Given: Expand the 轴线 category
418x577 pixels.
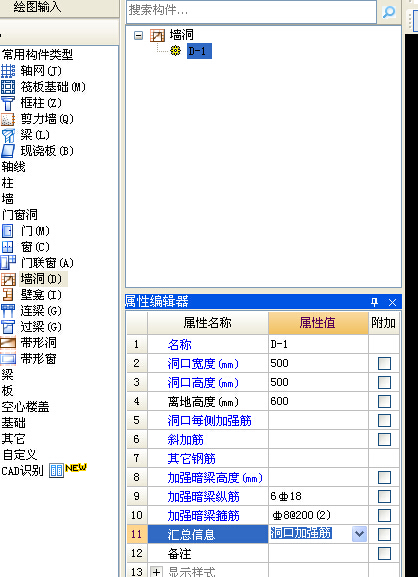Looking at the screenshot, I should (x=13, y=167).
